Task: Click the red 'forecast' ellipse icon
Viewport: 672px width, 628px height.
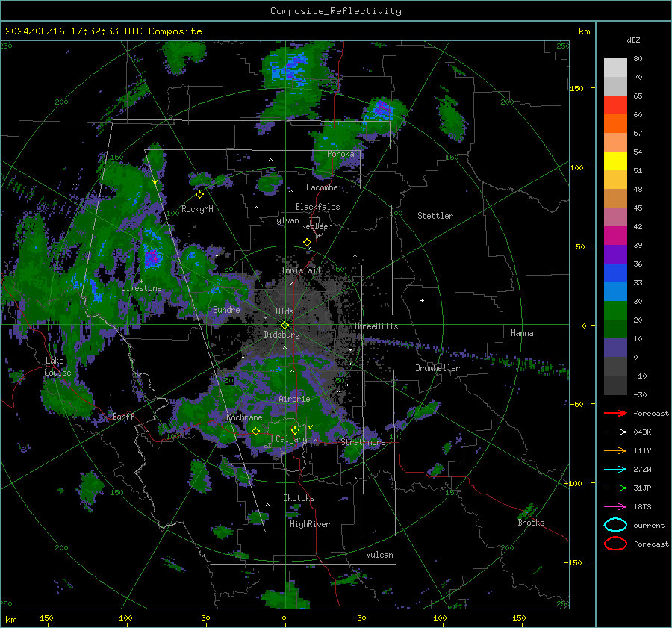Action: (615, 544)
